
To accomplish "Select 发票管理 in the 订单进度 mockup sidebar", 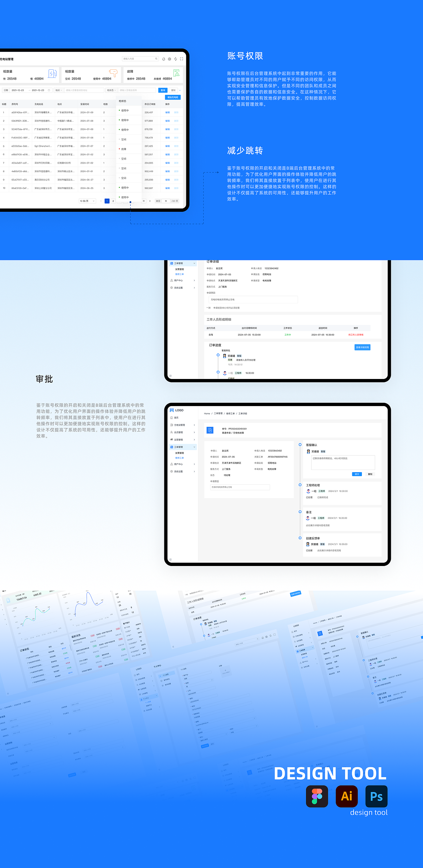I will coord(179,269).
